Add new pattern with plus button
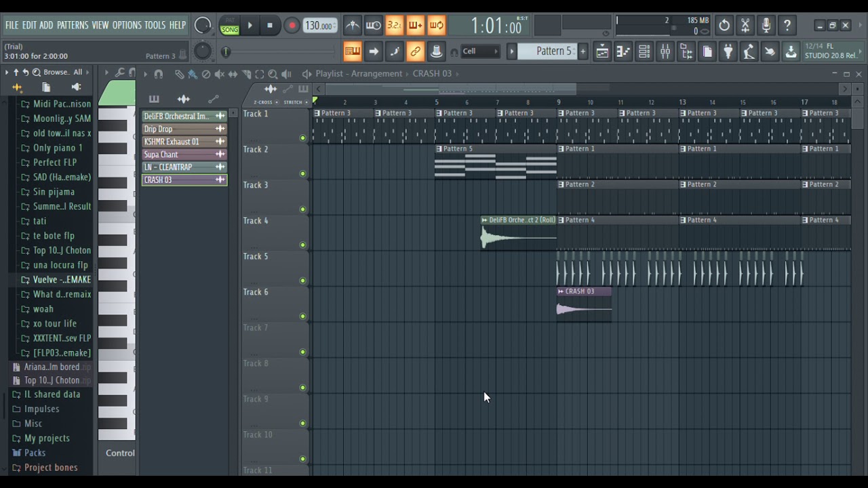 (583, 52)
